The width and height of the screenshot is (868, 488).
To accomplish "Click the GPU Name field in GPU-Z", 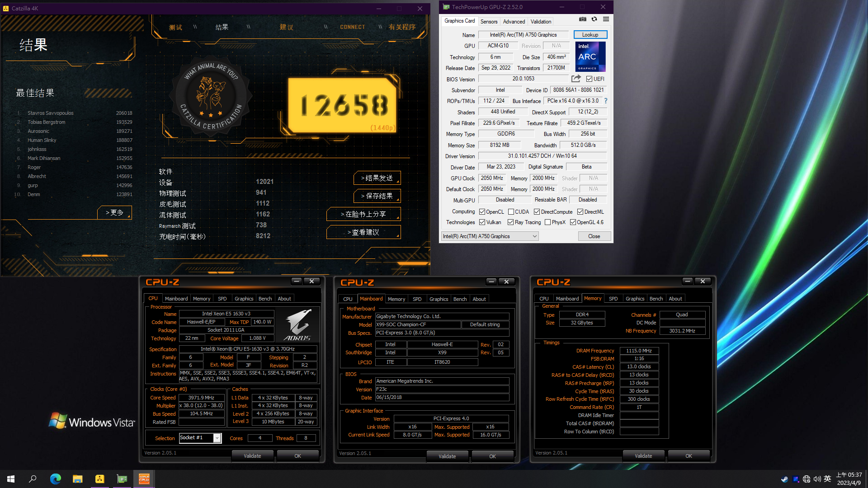I will click(x=523, y=35).
